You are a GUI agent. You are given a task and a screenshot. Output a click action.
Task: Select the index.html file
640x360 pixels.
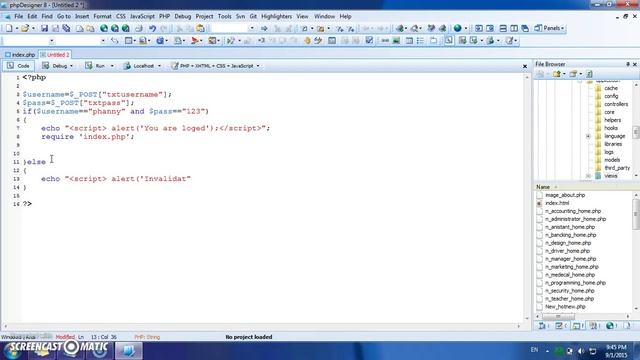pos(557,203)
